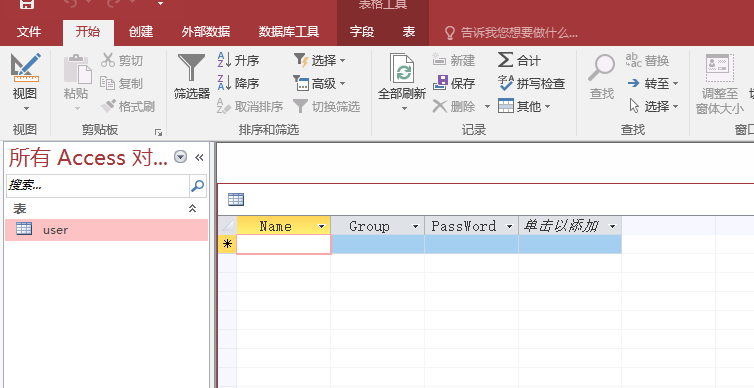
Task: Click 保存 (Save record) icon
Action: (440, 83)
